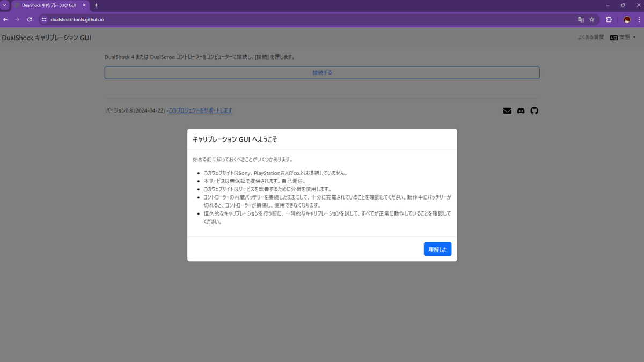Open the email contact icon
The width and height of the screenshot is (644, 362).
pyautogui.click(x=507, y=110)
